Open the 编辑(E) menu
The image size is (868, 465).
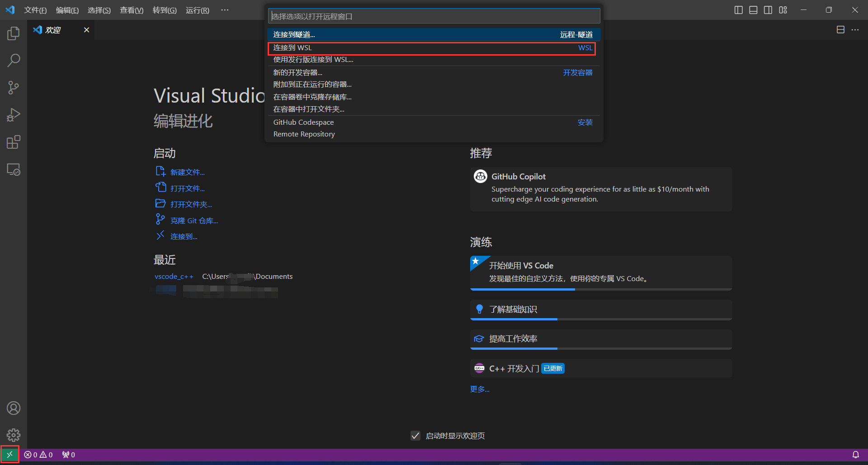[67, 10]
